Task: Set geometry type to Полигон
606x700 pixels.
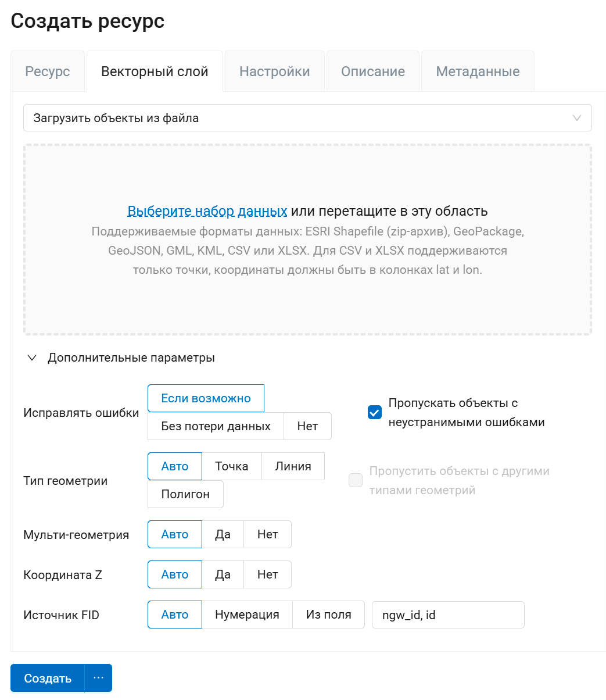Action: point(185,494)
